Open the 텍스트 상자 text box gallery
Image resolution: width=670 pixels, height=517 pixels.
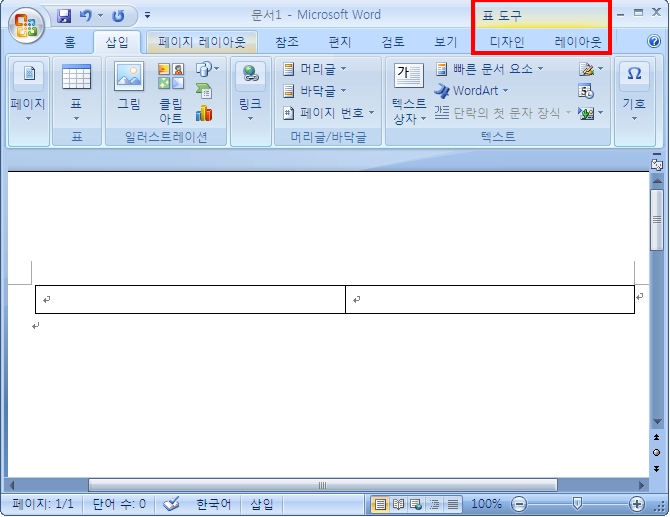click(x=409, y=93)
